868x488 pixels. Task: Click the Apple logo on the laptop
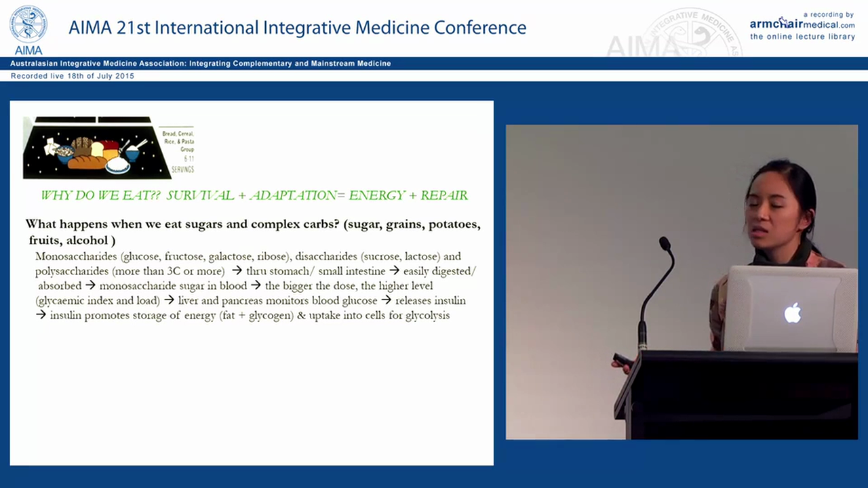click(x=792, y=313)
